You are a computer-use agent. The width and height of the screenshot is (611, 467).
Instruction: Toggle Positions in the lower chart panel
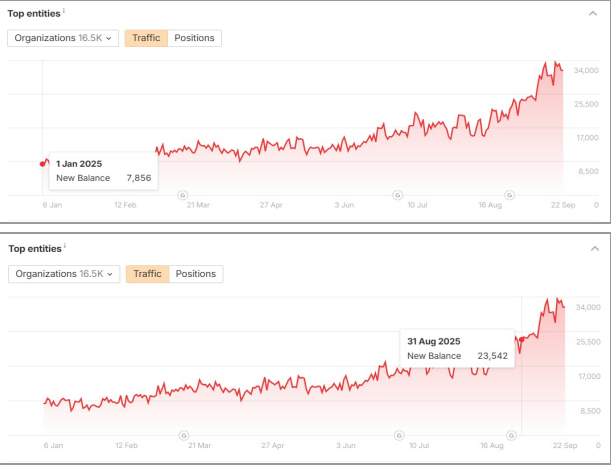[196, 274]
